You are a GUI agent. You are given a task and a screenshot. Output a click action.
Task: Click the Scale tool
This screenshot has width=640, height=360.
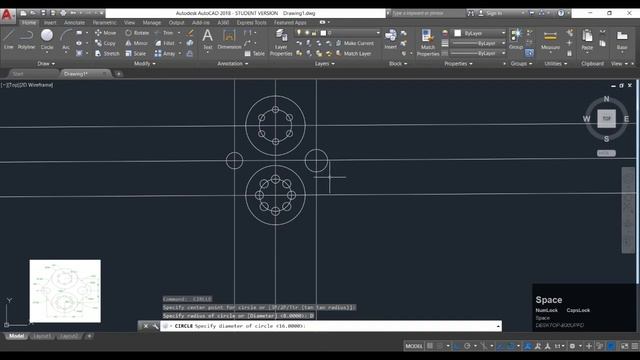pyautogui.click(x=136, y=53)
